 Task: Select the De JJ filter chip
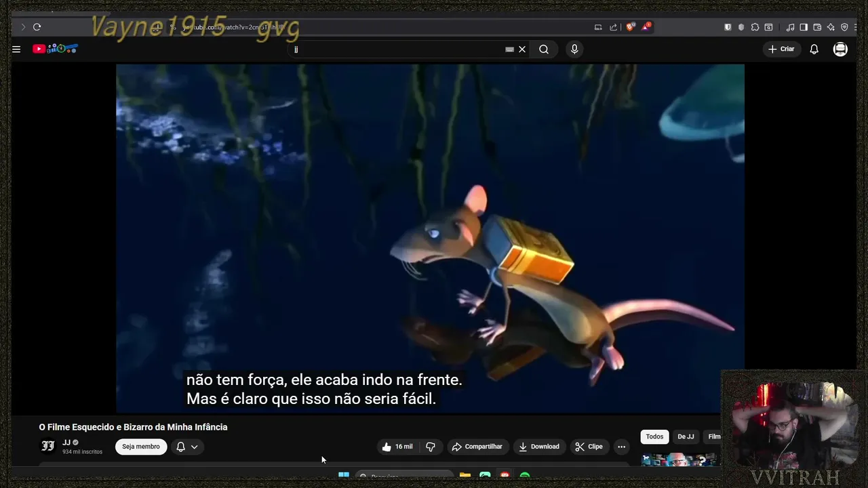[686, 436]
